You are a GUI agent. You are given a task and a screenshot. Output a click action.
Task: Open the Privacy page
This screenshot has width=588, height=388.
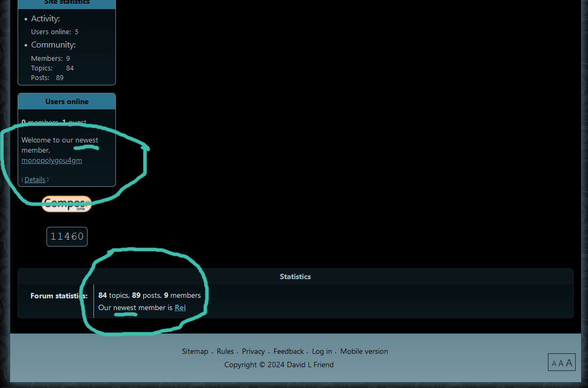(253, 351)
